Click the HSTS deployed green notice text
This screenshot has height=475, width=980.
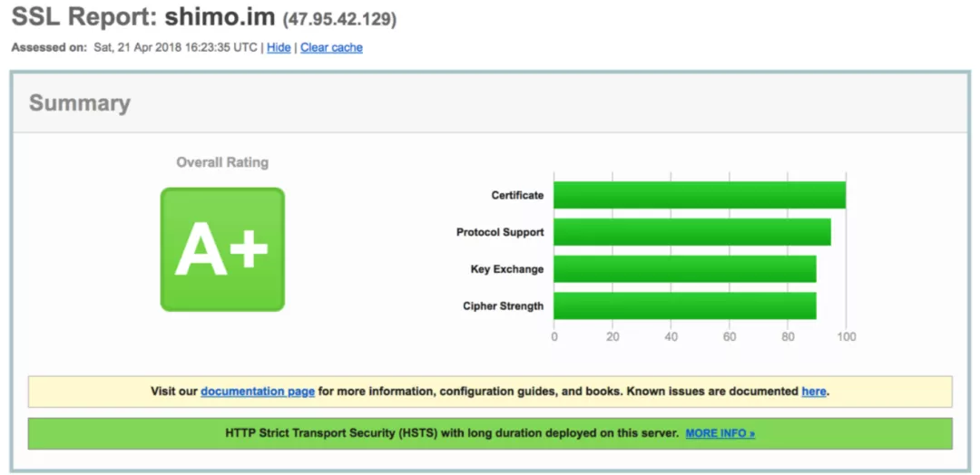click(x=452, y=433)
